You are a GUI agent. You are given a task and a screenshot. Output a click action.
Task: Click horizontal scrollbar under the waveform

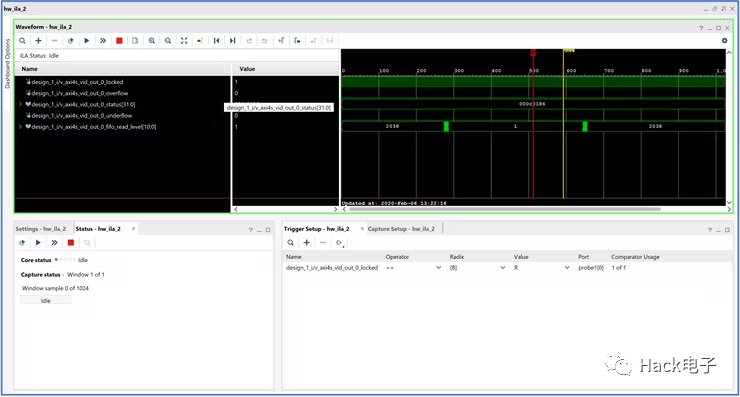[x=505, y=209]
